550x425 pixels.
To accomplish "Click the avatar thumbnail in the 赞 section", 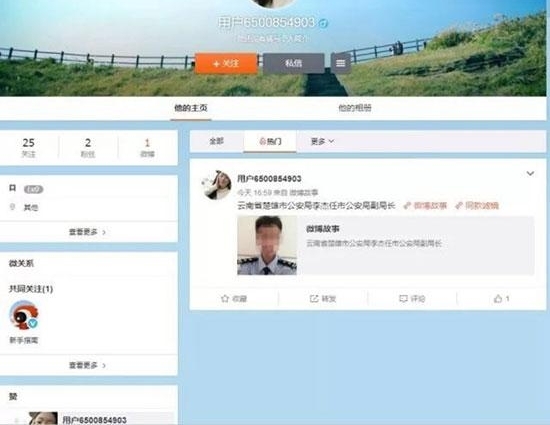I will (43, 419).
